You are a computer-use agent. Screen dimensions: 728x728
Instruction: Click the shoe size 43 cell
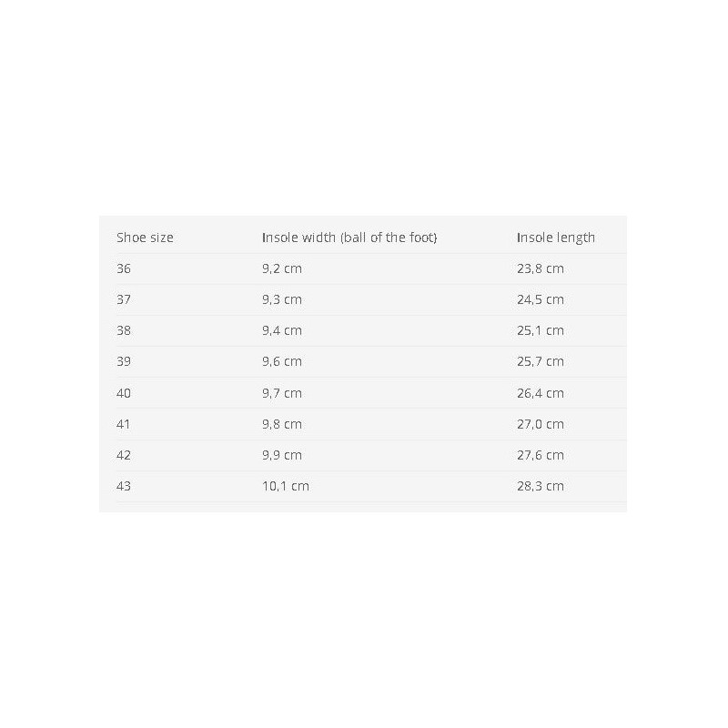coord(124,486)
